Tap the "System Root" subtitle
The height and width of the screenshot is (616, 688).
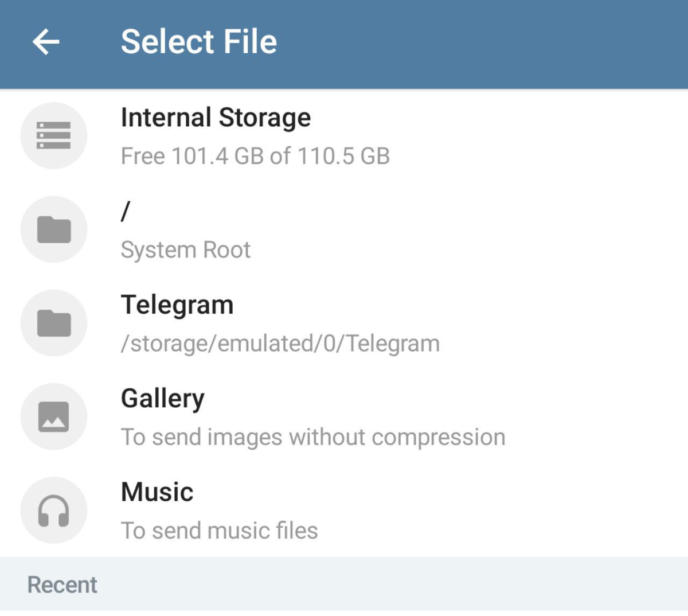185,250
